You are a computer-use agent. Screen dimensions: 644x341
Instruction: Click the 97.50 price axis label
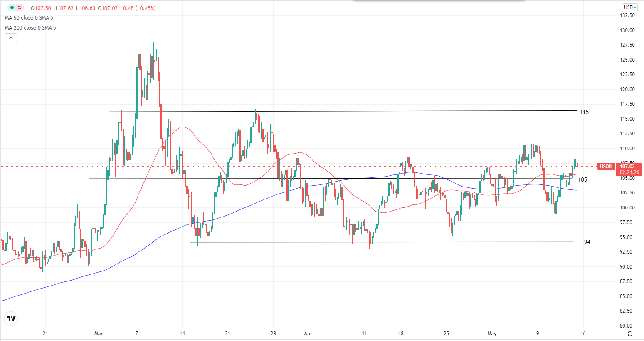tap(627, 222)
